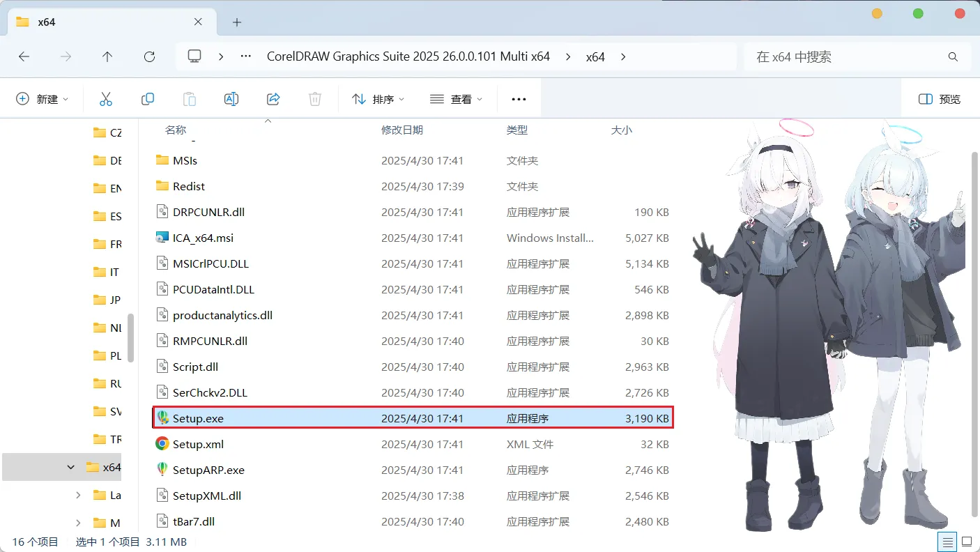This screenshot has width=980, height=552.
Task: Click the DRPCUNLR.dll file icon
Action: point(162,212)
